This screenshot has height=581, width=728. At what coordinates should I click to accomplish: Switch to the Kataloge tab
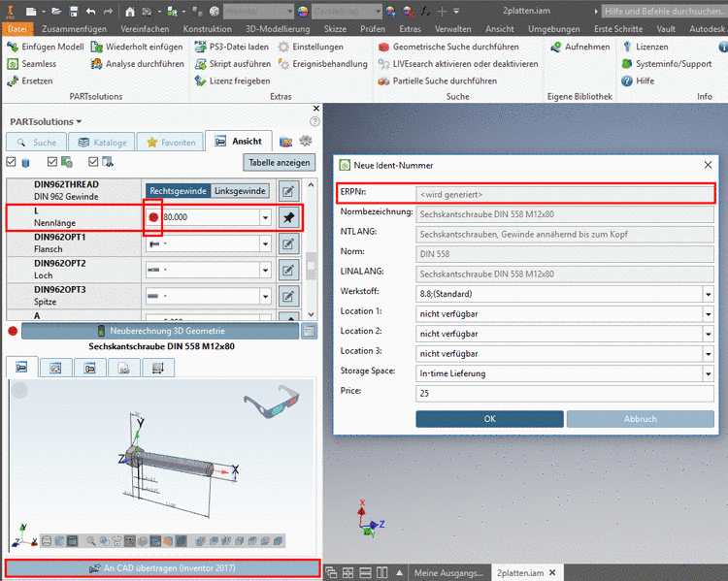click(x=102, y=142)
